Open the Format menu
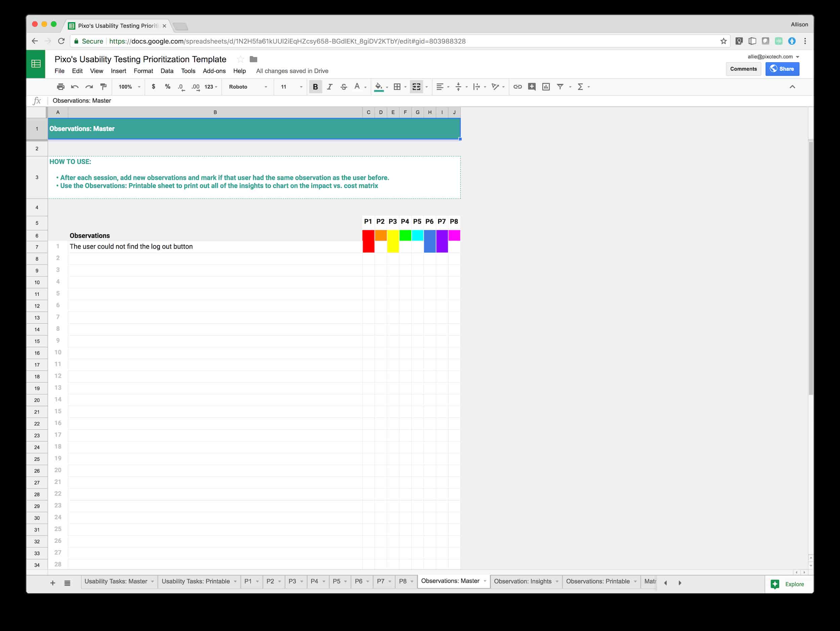Image resolution: width=840 pixels, height=631 pixels. 143,71
